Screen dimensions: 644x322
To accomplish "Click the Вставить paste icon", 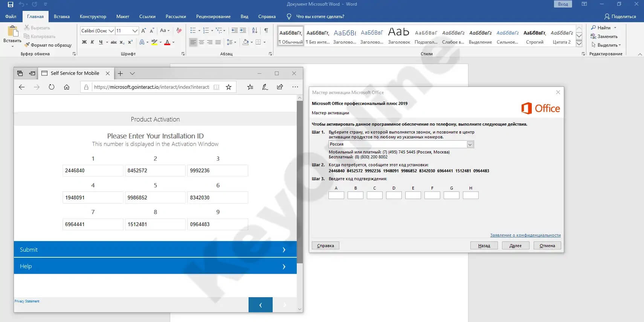I will pos(12,31).
